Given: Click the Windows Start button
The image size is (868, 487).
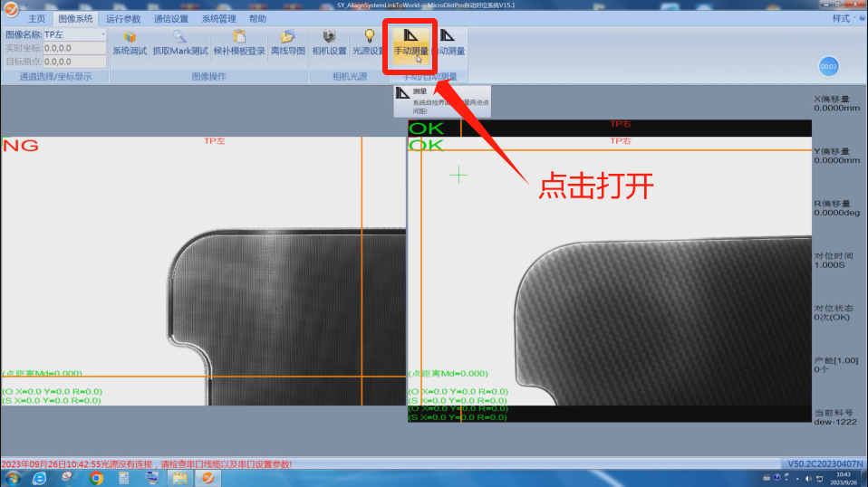Looking at the screenshot, I should pos(13,478).
